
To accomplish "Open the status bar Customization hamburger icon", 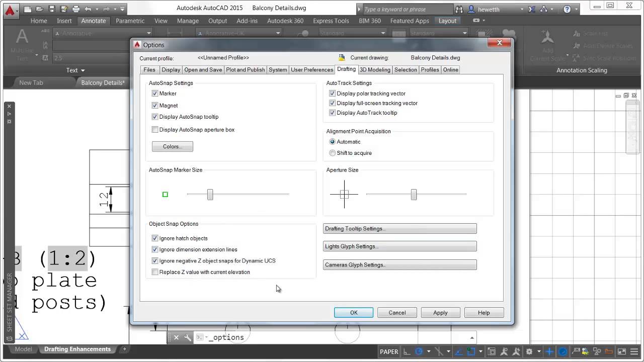I will pyautogui.click(x=634, y=351).
